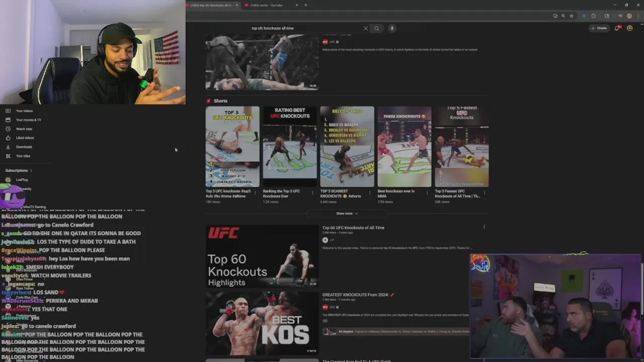Open options for 'Best knockouts ever in MMA' short
The image size is (644, 362).
click(427, 193)
